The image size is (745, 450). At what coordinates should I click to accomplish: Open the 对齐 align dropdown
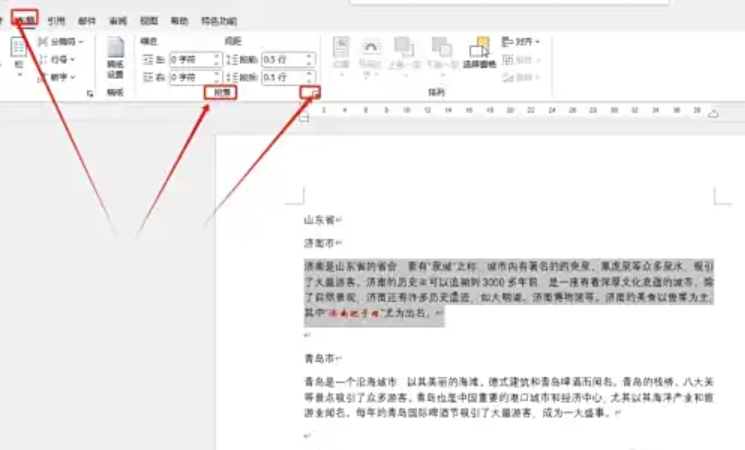coord(521,42)
